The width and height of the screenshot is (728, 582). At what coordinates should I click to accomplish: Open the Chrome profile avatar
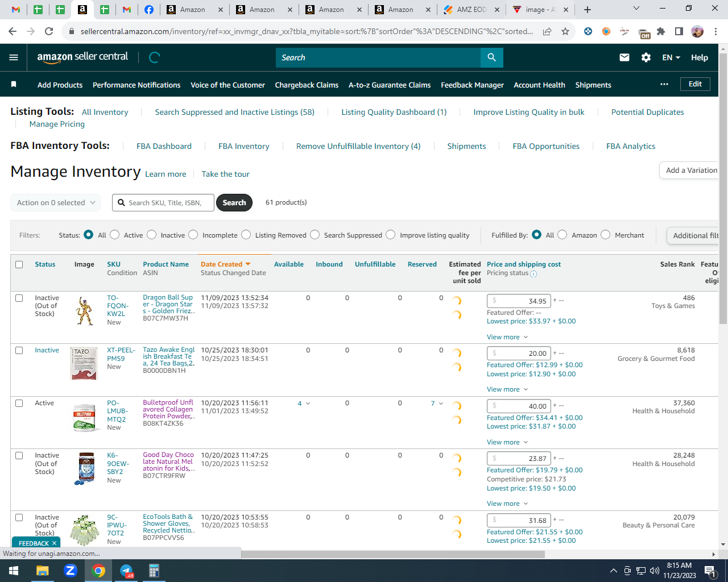pyautogui.click(x=697, y=31)
